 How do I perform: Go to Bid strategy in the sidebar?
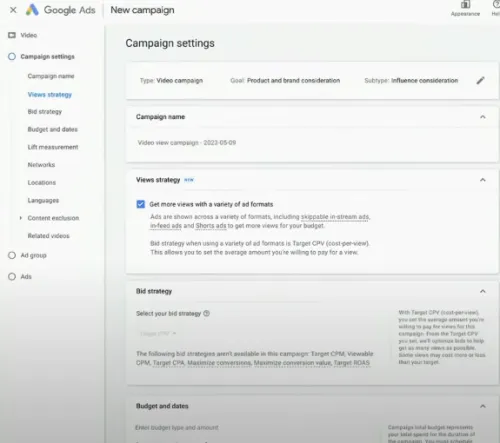click(45, 112)
